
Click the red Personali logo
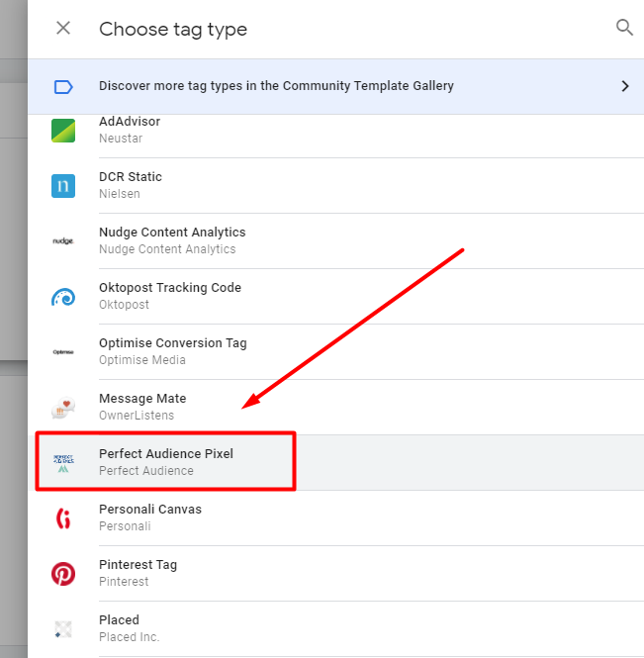click(63, 518)
